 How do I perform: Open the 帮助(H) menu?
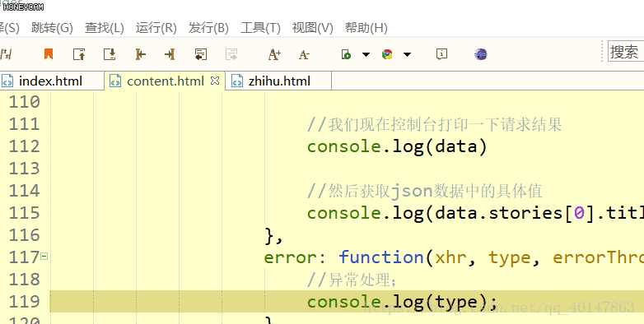click(x=366, y=28)
